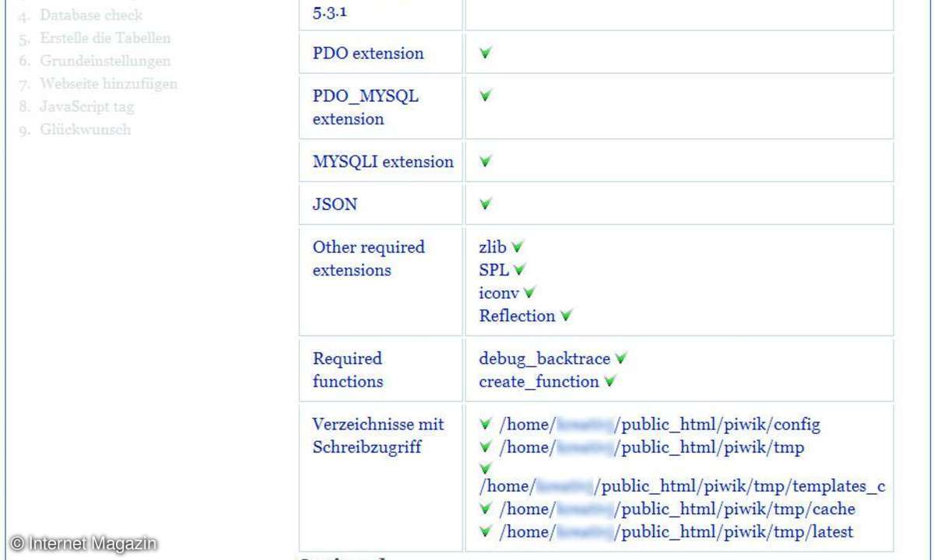Click the checkmark beside Reflection
Screen dimensions: 934x560
pyautogui.click(x=567, y=316)
